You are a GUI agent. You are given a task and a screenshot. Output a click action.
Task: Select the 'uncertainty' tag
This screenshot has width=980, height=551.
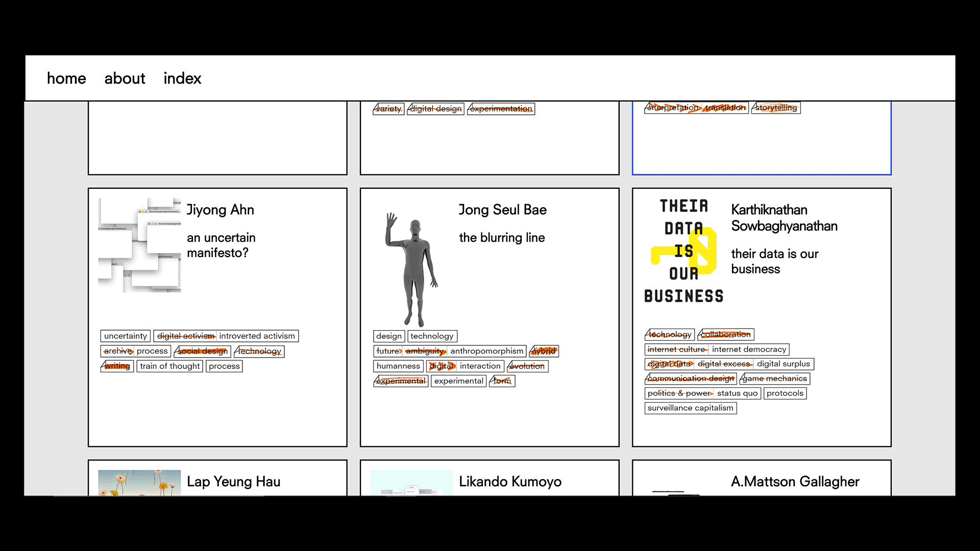pos(125,336)
